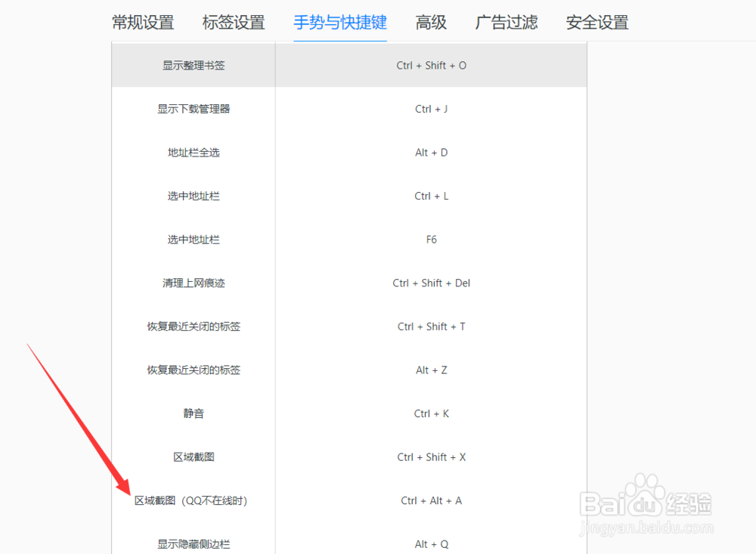
Task: Select the Alt + Q field for 显示隐藏侧边栏
Action: coord(431,543)
